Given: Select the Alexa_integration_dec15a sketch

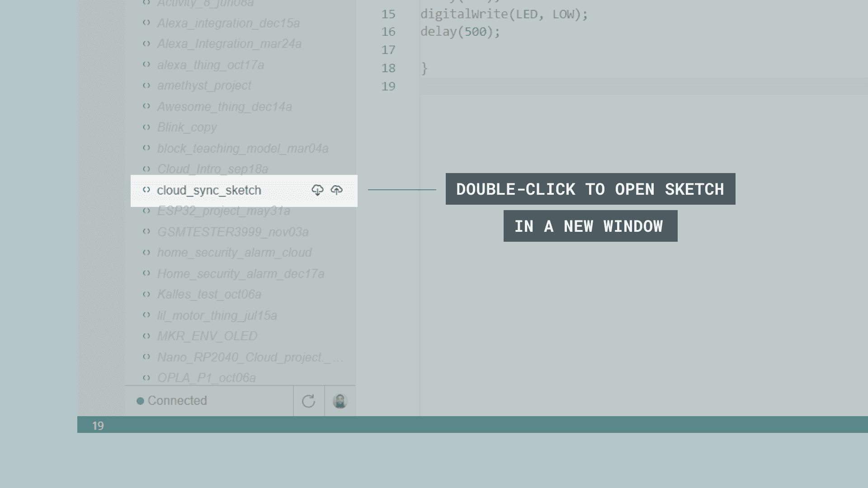Looking at the screenshot, I should (x=228, y=23).
